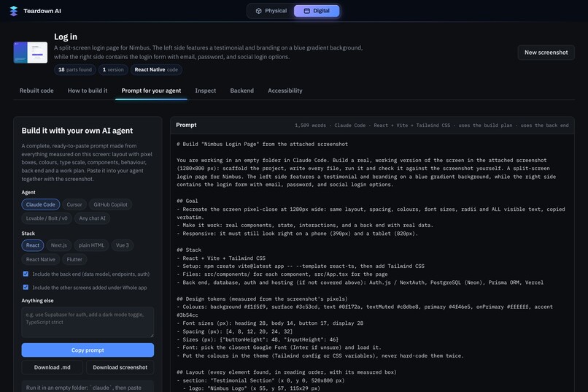Click the React Native code badge
Screen dimensions: 588x392
156,70
